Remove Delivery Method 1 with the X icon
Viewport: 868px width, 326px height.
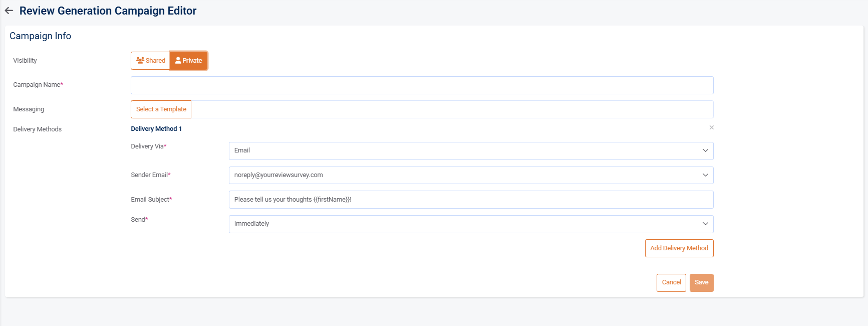pyautogui.click(x=711, y=128)
